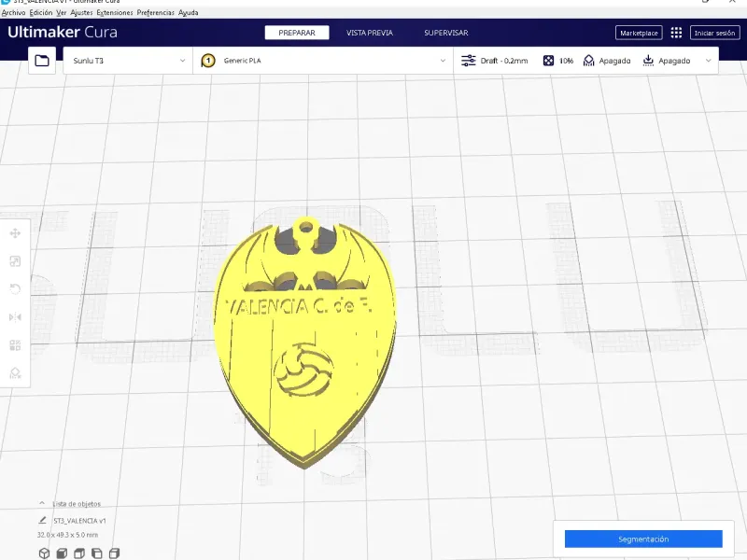This screenshot has width=747, height=560.
Task: Open the Ver menu
Action: click(x=62, y=12)
